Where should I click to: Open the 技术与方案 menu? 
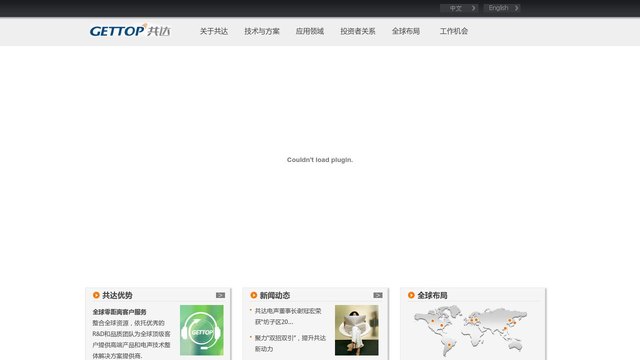pyautogui.click(x=262, y=31)
